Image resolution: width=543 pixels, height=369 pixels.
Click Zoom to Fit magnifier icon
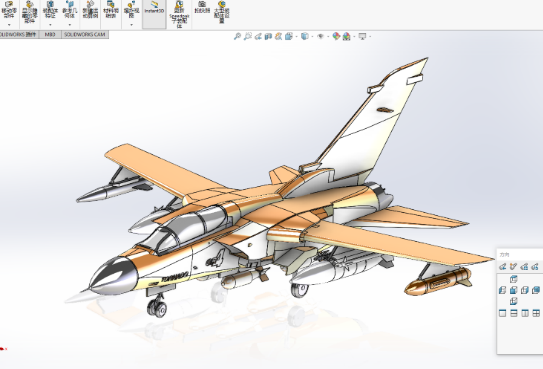(x=237, y=36)
